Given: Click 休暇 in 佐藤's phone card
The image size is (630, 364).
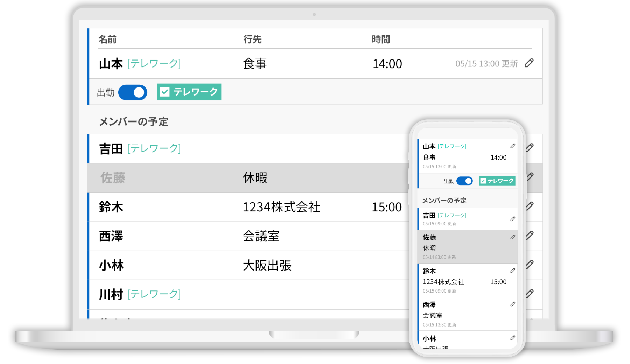Looking at the screenshot, I should click(x=429, y=248).
